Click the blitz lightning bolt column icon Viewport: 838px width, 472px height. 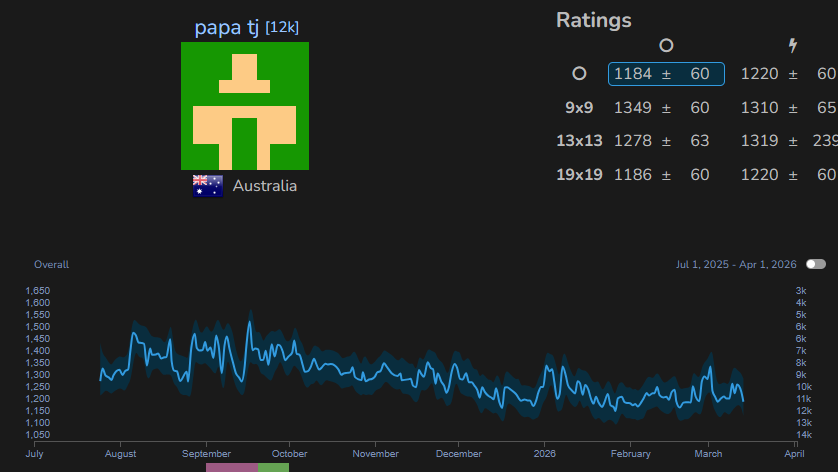[793, 45]
